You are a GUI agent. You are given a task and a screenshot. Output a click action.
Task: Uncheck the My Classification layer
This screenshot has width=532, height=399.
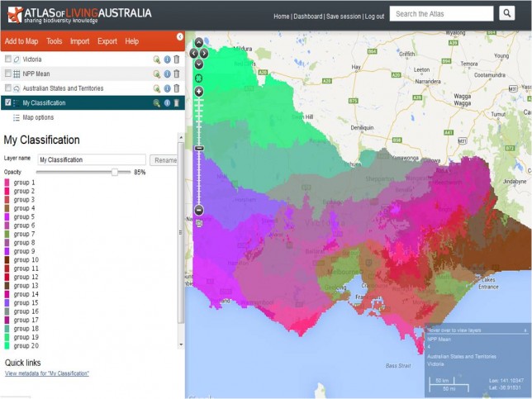pos(8,103)
